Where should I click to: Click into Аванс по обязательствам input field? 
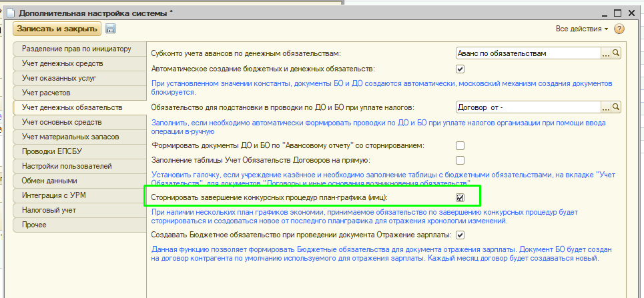[x=527, y=53]
